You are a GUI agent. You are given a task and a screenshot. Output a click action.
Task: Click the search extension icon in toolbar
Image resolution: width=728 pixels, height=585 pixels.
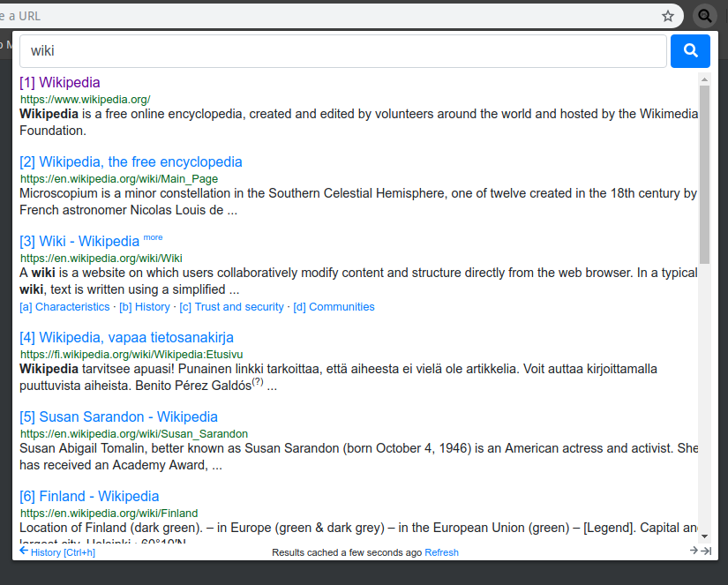point(705,16)
